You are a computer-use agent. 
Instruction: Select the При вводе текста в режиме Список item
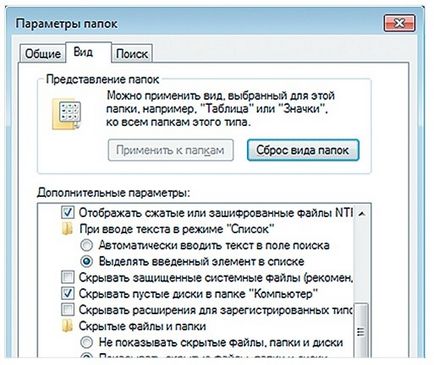[177, 229]
